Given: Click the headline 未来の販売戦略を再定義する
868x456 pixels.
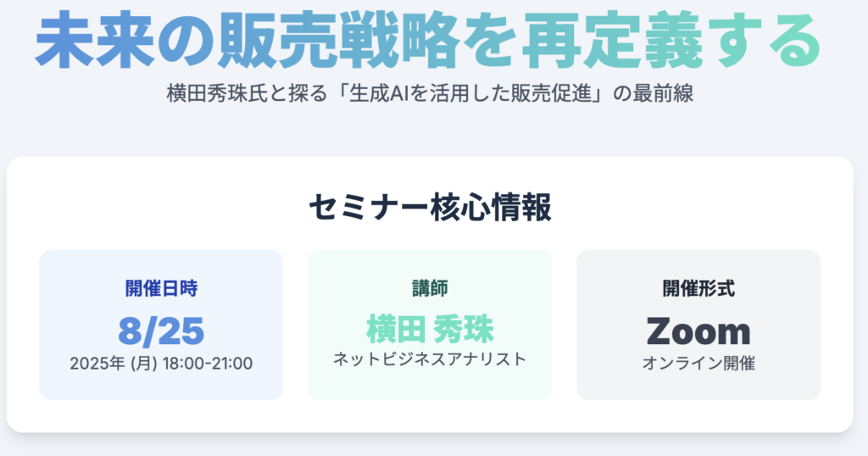Looking at the screenshot, I should pyautogui.click(x=428, y=42).
